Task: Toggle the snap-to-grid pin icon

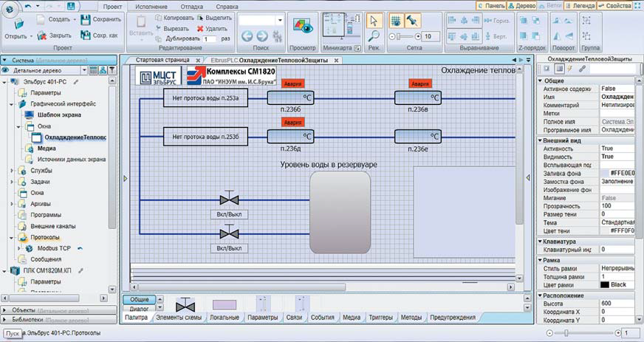Action: coord(411,21)
